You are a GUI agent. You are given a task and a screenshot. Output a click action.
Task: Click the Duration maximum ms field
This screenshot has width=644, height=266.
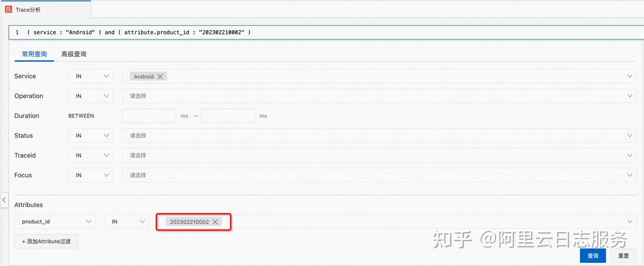point(228,116)
